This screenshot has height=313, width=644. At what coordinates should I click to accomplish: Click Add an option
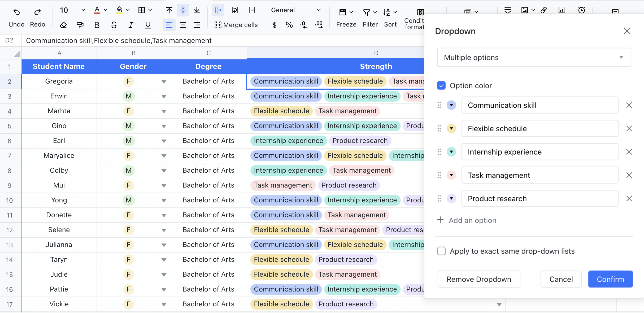(x=467, y=220)
